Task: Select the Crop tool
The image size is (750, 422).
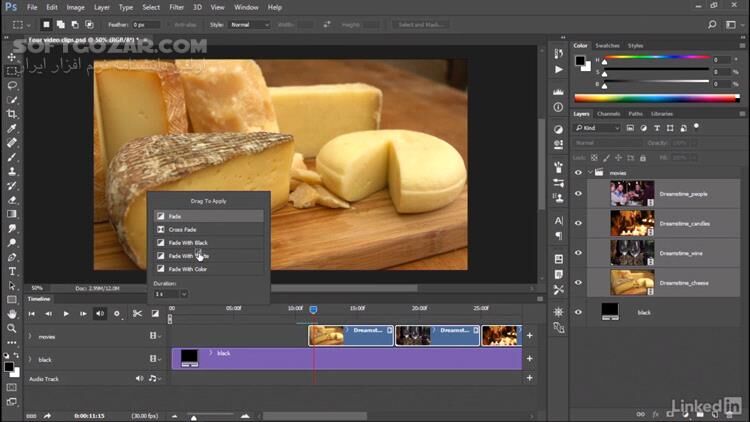Action: point(12,114)
